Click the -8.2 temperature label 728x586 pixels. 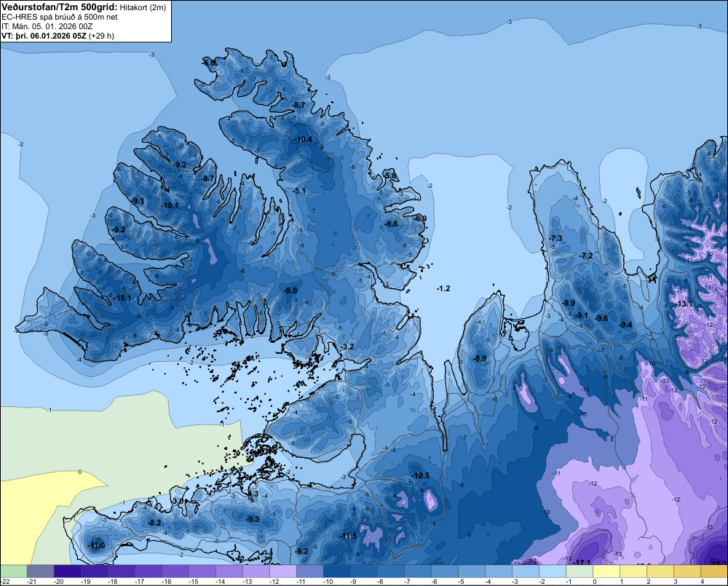pos(154,523)
